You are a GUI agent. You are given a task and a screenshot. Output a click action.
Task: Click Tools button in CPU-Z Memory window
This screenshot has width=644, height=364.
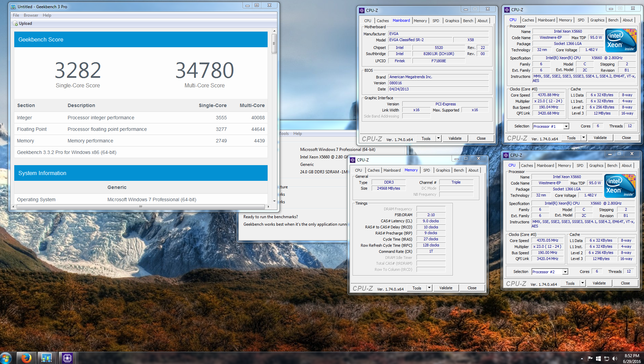tap(417, 288)
